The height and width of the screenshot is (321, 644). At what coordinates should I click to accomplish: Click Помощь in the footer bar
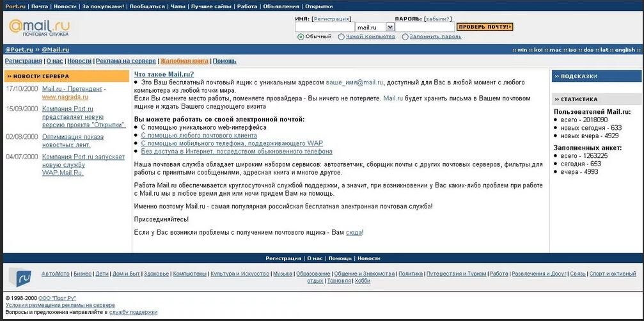pos(340,258)
